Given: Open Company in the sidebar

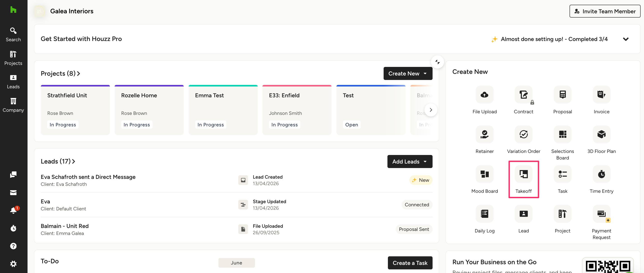Looking at the screenshot, I should point(13,105).
